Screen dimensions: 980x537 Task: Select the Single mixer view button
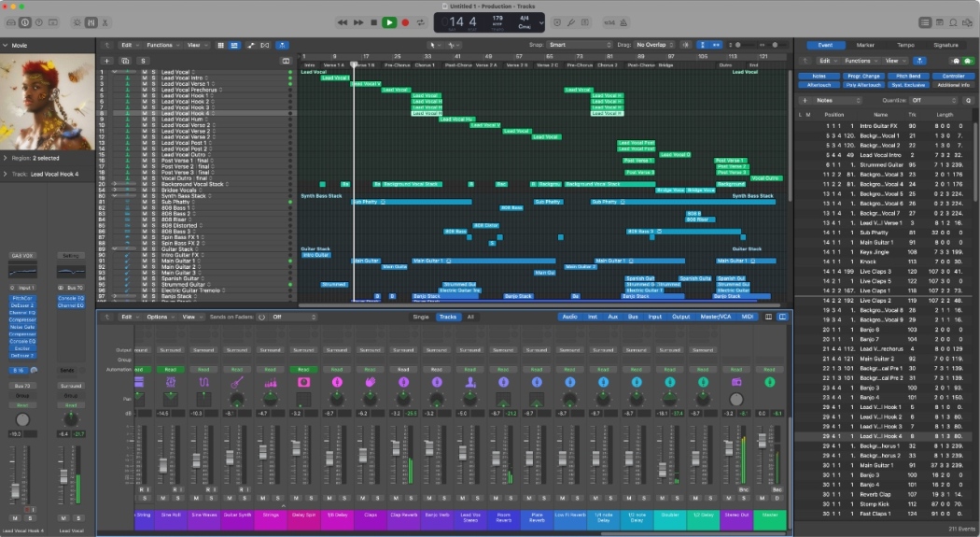(421, 317)
